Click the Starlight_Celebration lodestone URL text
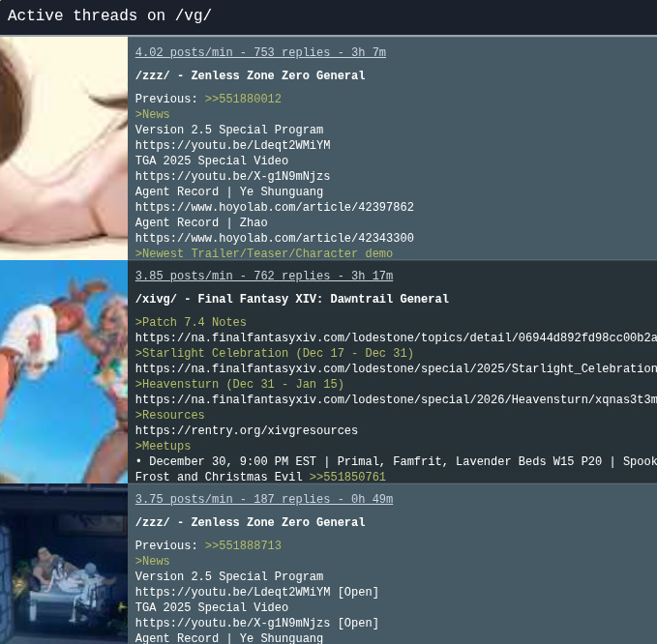Screen dimensions: 657x644 396,368
